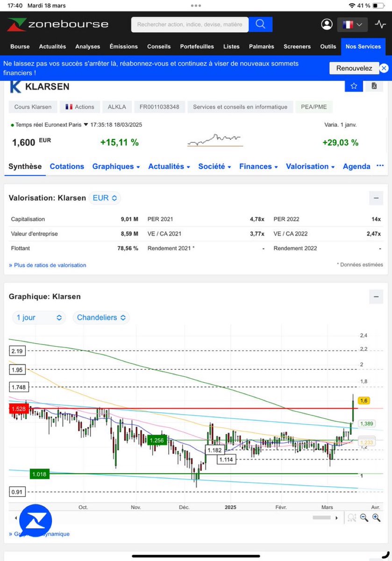Click the floating round Zonebourse button
This screenshot has height=561, width=392.
coord(36,521)
